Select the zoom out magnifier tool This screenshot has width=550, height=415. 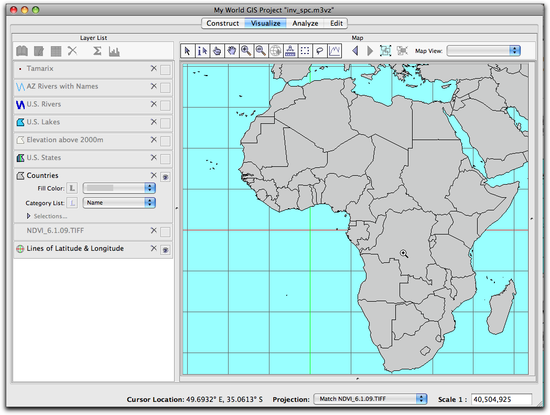coord(261,51)
